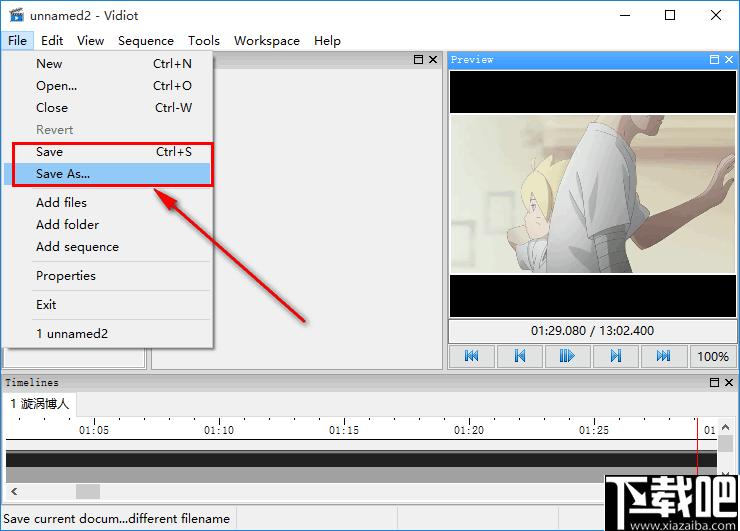Open the Sequence menu
The height and width of the screenshot is (531, 740).
point(146,41)
